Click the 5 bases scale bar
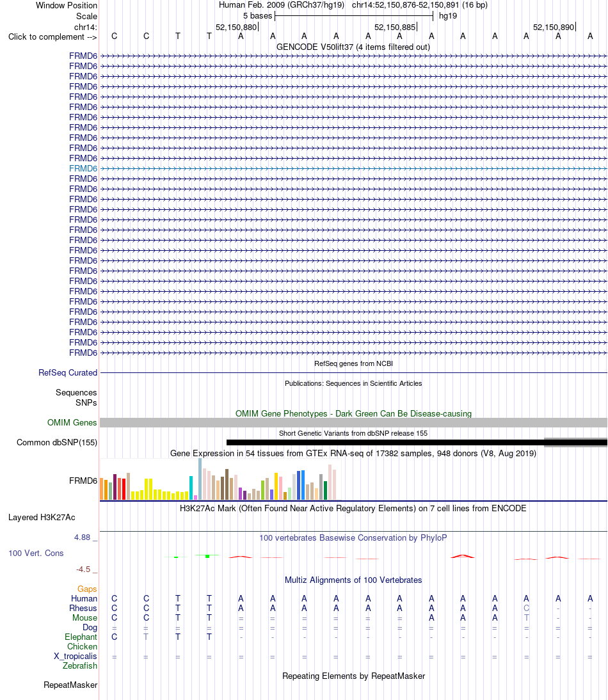The height and width of the screenshot is (700, 608). point(353,16)
